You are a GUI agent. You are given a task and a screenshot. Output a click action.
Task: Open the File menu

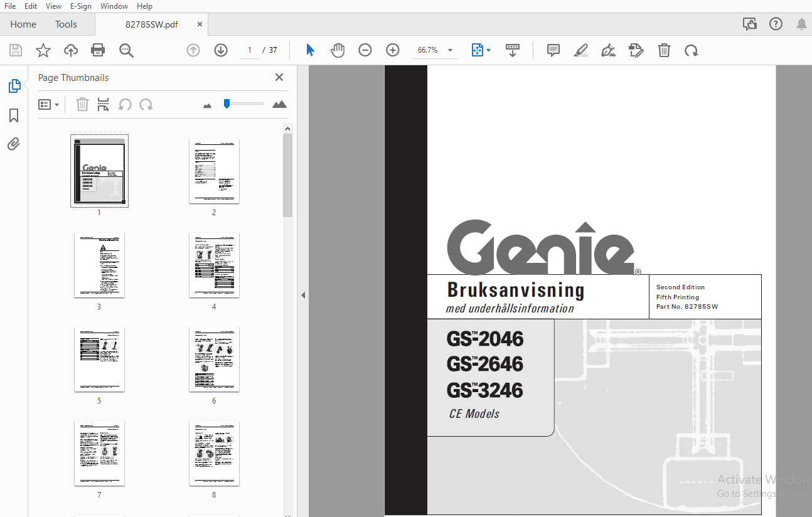point(10,6)
